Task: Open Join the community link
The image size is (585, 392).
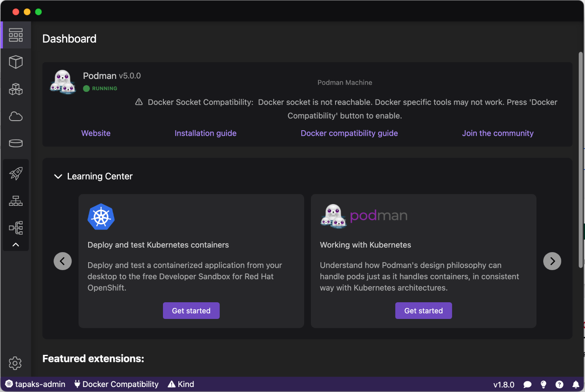Action: pyautogui.click(x=498, y=133)
